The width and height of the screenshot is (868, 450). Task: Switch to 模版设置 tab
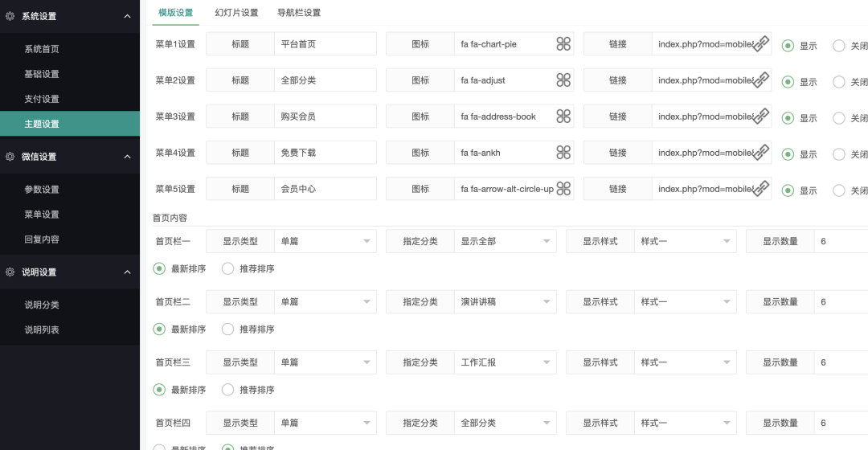(x=175, y=12)
